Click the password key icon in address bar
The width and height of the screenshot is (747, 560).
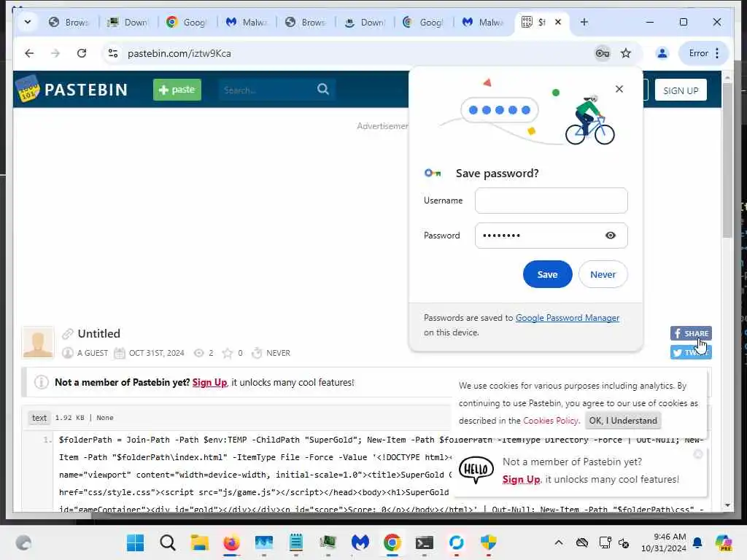[602, 53]
